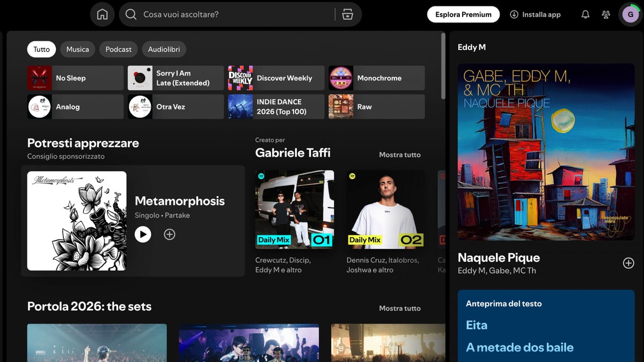
Task: Click lyric line A metade dos baile
Action: point(519,348)
